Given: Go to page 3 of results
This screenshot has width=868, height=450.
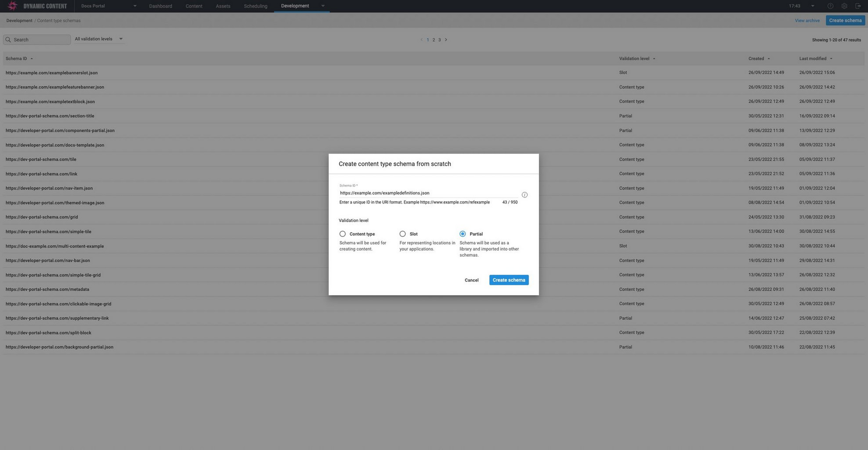Looking at the screenshot, I should tap(440, 40).
